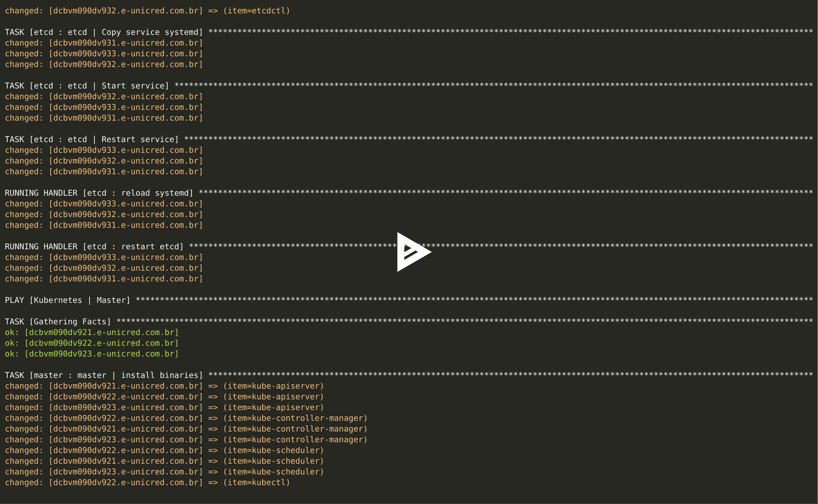Image resolution: width=818 pixels, height=504 pixels.
Task: Click dv933 changed line under Start service task
Action: pyautogui.click(x=104, y=107)
